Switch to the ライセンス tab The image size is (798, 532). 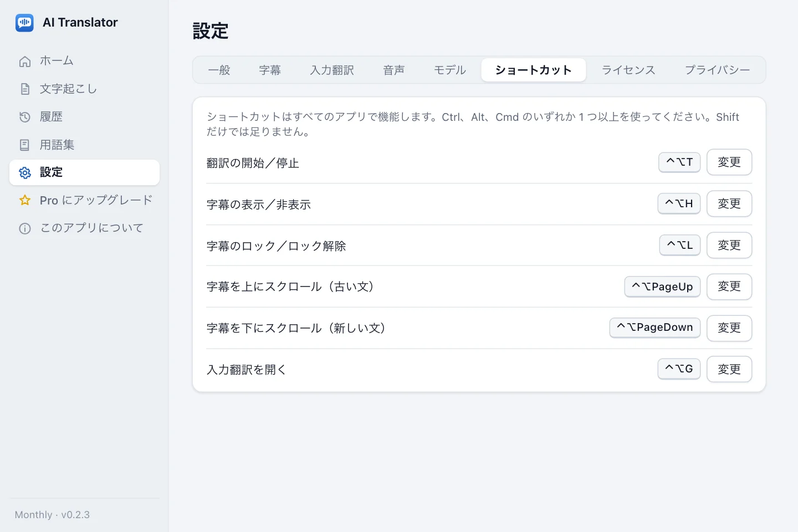pyautogui.click(x=628, y=70)
